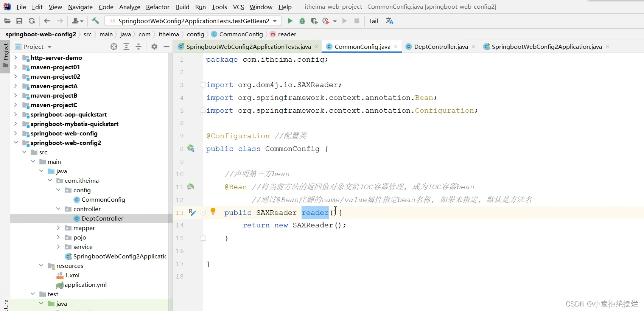Collapse the resources folder

[x=41, y=266]
